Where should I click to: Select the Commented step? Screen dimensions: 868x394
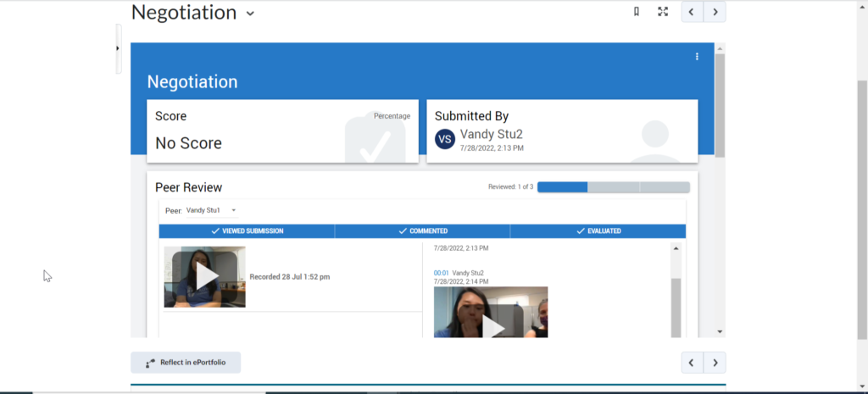422,231
